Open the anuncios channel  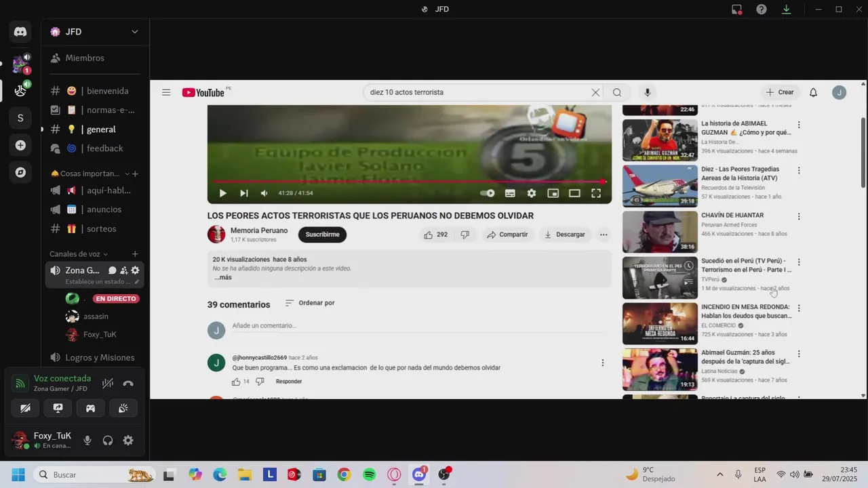click(x=95, y=209)
